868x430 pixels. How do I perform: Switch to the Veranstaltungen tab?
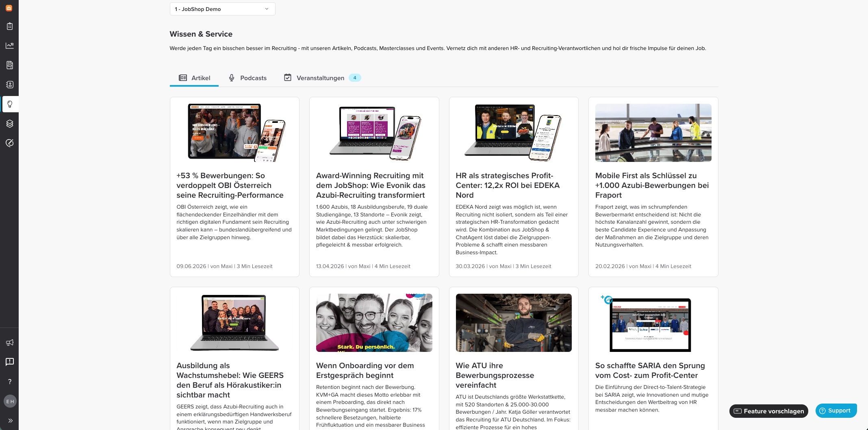coord(322,78)
